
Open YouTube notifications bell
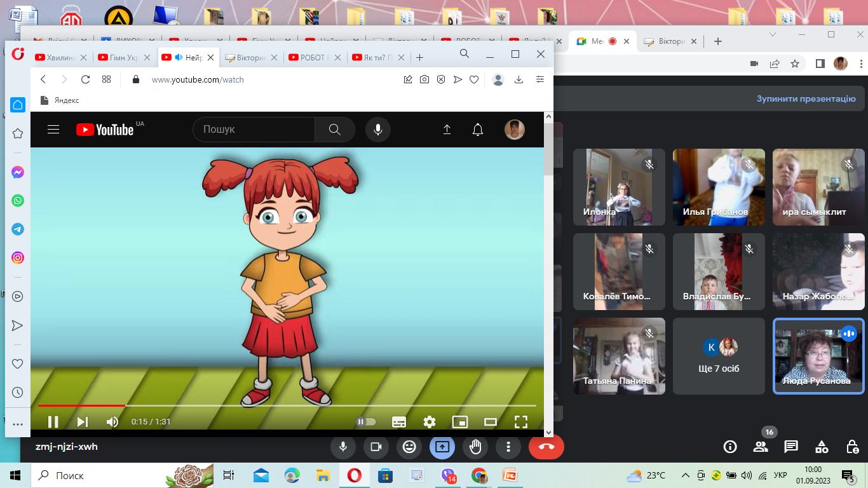(x=478, y=130)
